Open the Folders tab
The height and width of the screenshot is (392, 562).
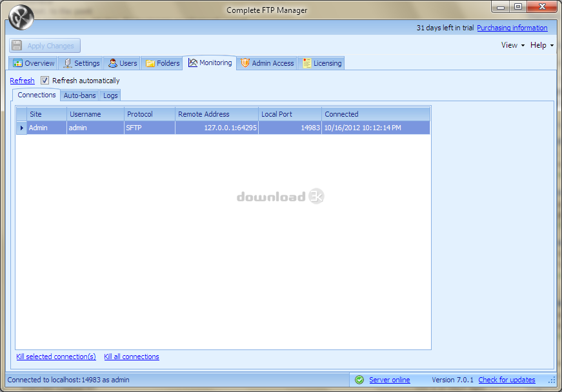pos(162,63)
